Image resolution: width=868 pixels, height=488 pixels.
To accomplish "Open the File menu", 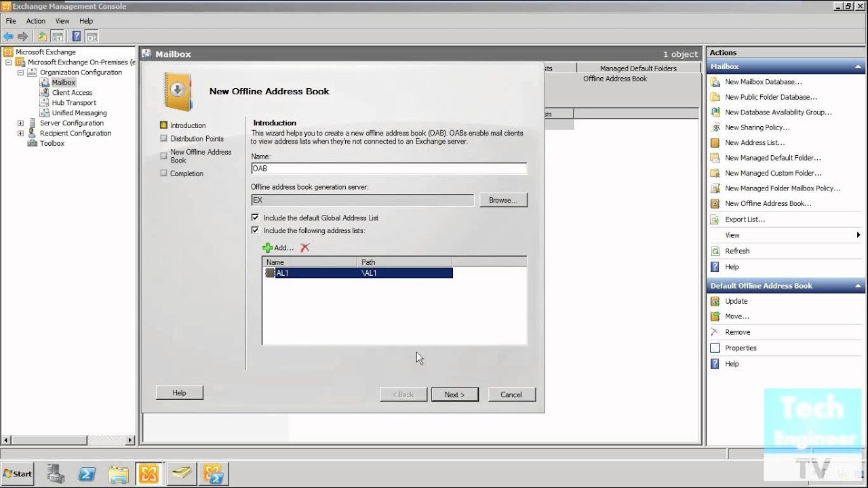I will tap(11, 21).
